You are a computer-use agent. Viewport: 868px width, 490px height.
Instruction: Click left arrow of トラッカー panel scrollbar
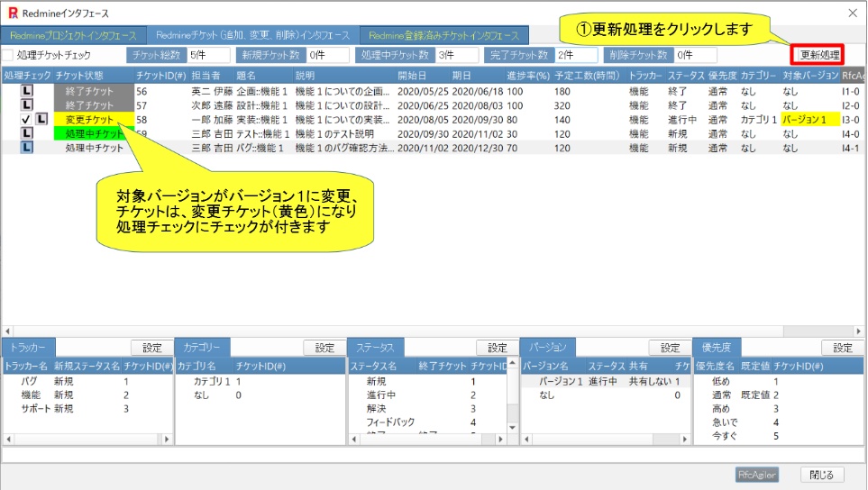click(8, 439)
